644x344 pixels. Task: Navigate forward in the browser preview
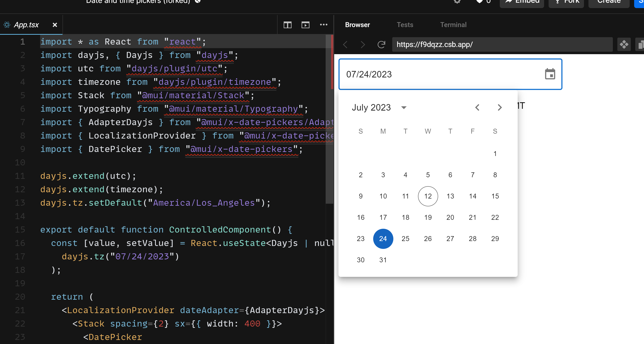[x=362, y=45]
